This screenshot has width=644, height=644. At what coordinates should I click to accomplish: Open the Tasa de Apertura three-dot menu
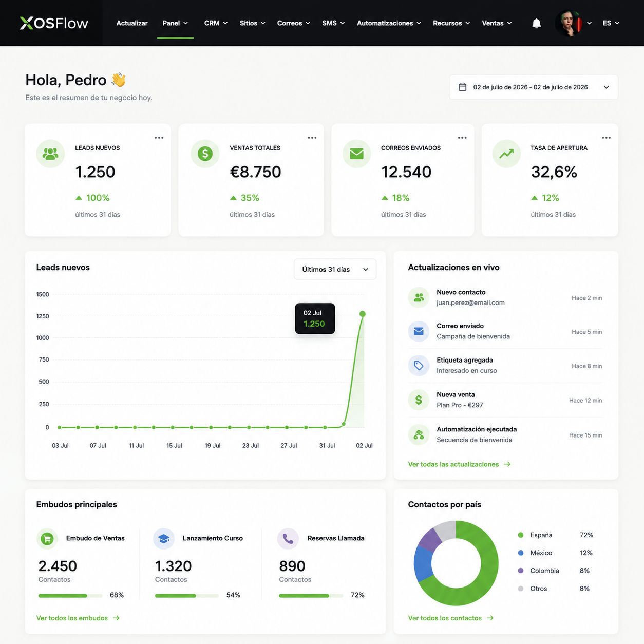(607, 138)
